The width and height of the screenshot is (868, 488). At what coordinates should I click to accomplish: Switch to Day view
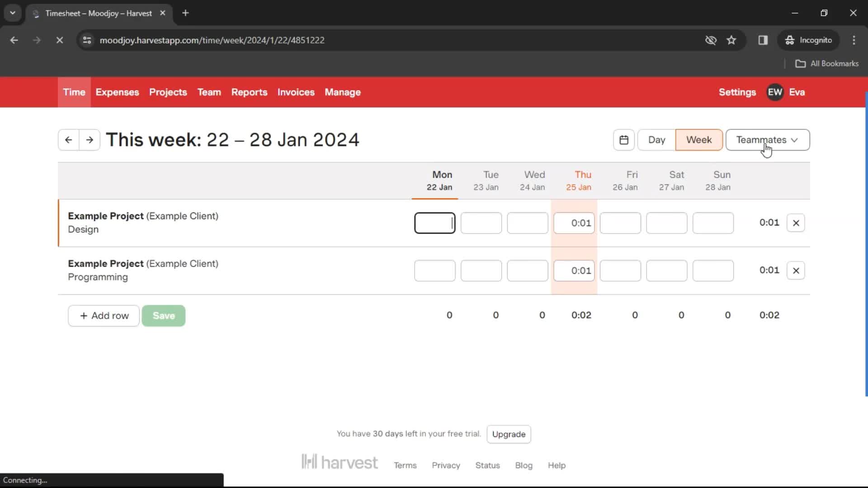click(656, 140)
